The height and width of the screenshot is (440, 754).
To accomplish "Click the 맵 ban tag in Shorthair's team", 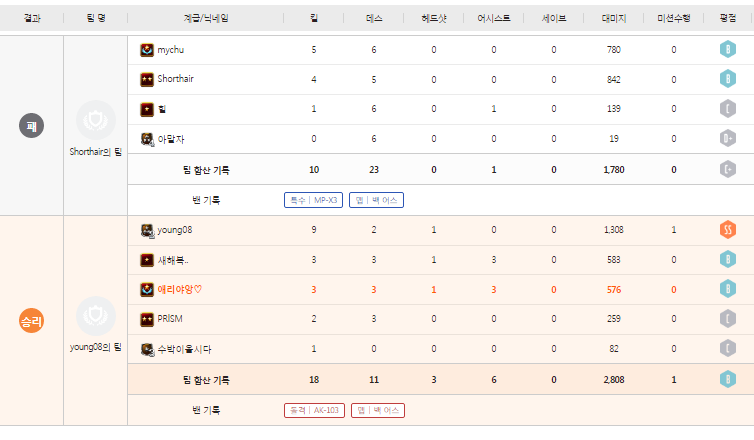I will pyautogui.click(x=376, y=200).
